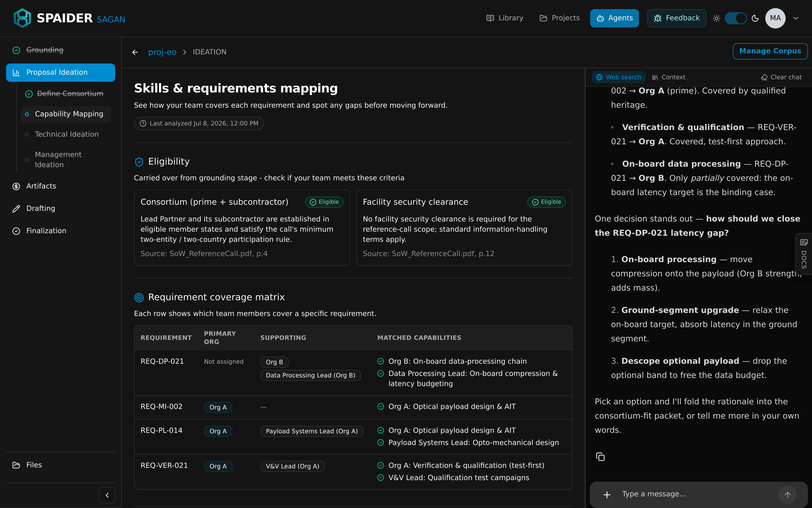Open the Drafting section
The width and height of the screenshot is (812, 508).
[60, 209]
